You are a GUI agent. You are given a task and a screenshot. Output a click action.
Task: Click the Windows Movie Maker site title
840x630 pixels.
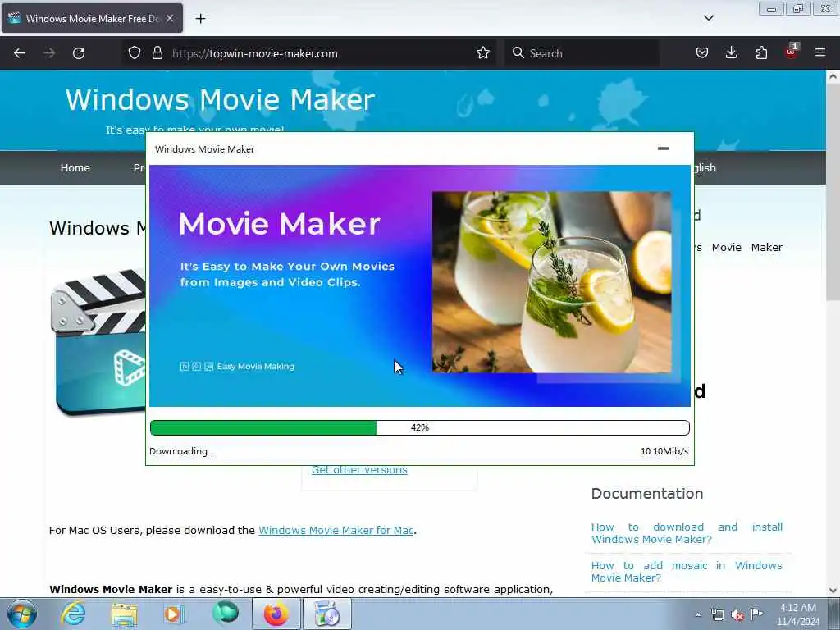point(220,99)
